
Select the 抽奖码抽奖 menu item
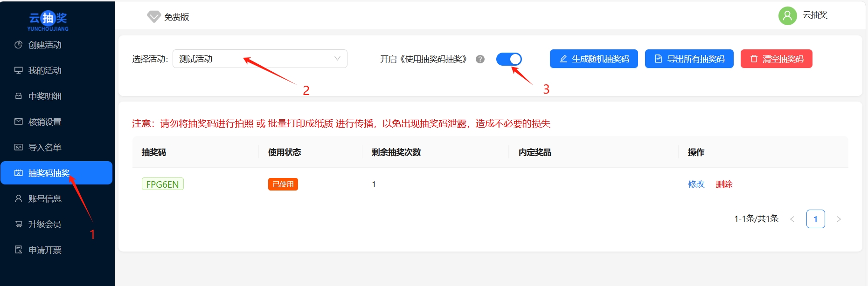(x=56, y=173)
